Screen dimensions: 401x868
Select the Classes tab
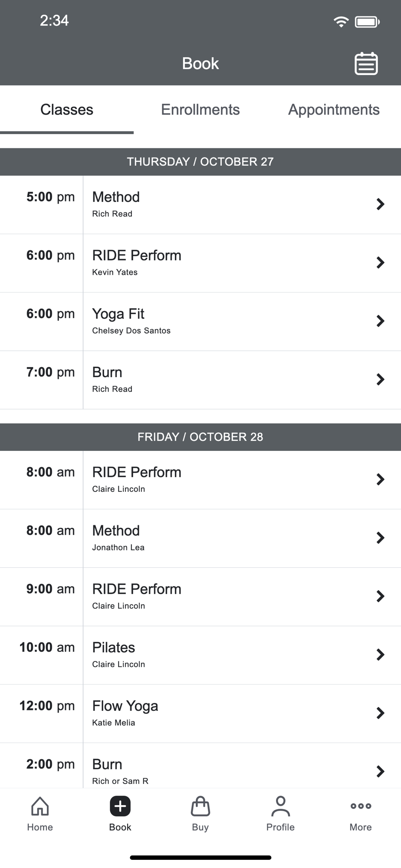67,110
